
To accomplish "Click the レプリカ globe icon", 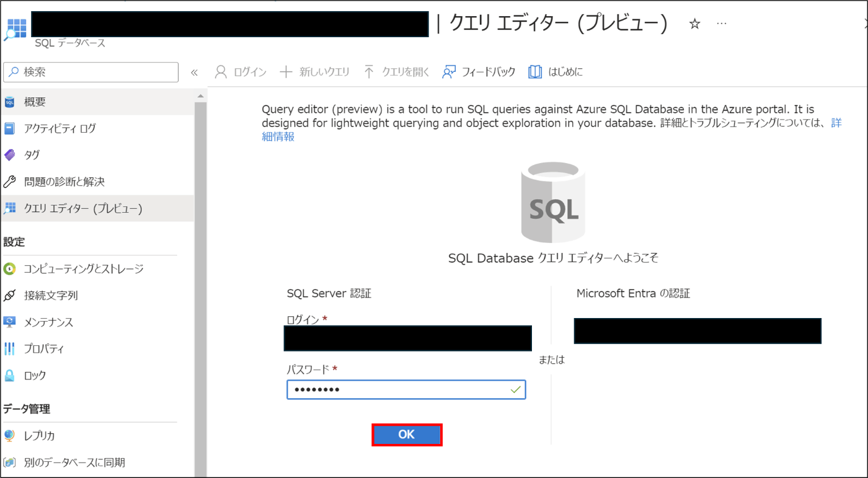I will 9,436.
